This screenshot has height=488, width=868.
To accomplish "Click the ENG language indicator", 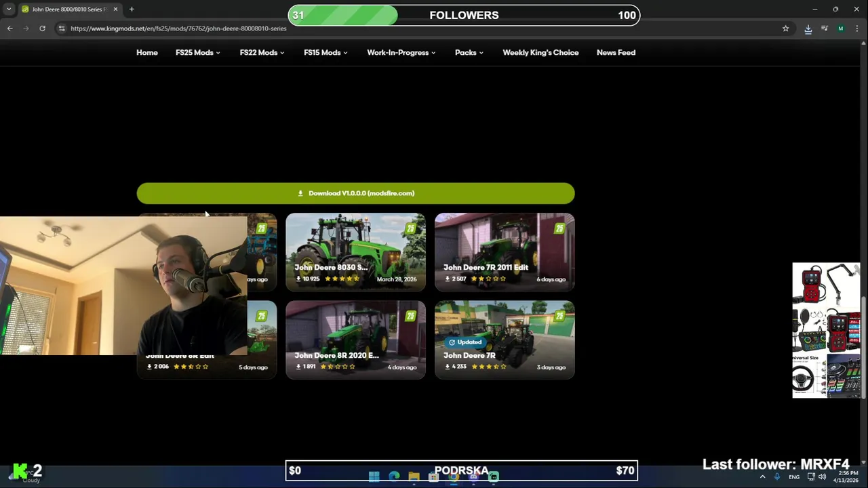I will pyautogui.click(x=794, y=477).
